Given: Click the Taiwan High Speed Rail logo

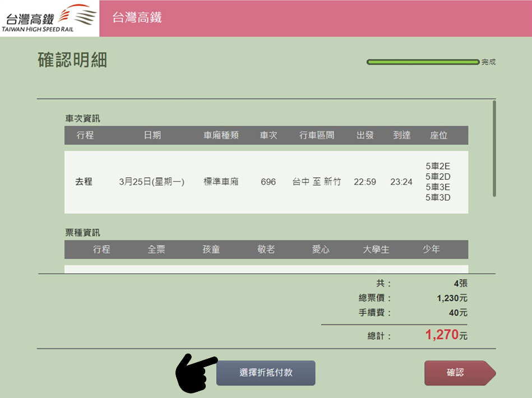Looking at the screenshot, I should point(49,18).
